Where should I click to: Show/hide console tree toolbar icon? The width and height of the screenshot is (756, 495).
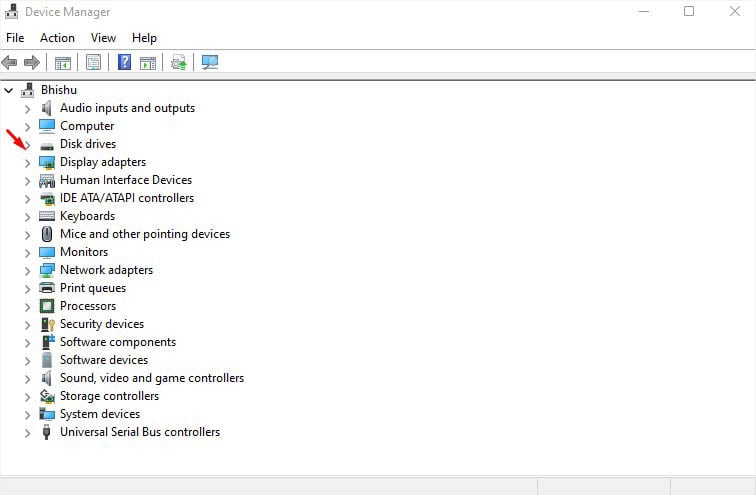63,63
